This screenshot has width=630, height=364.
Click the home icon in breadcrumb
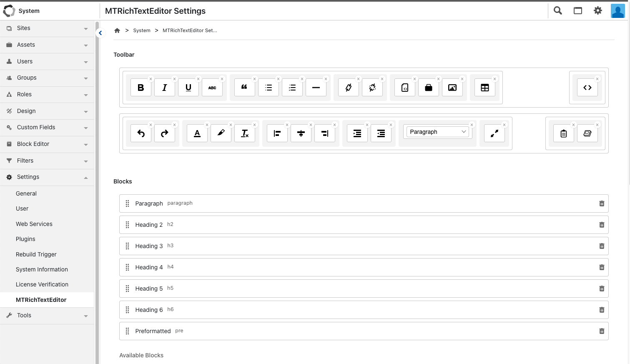click(117, 30)
